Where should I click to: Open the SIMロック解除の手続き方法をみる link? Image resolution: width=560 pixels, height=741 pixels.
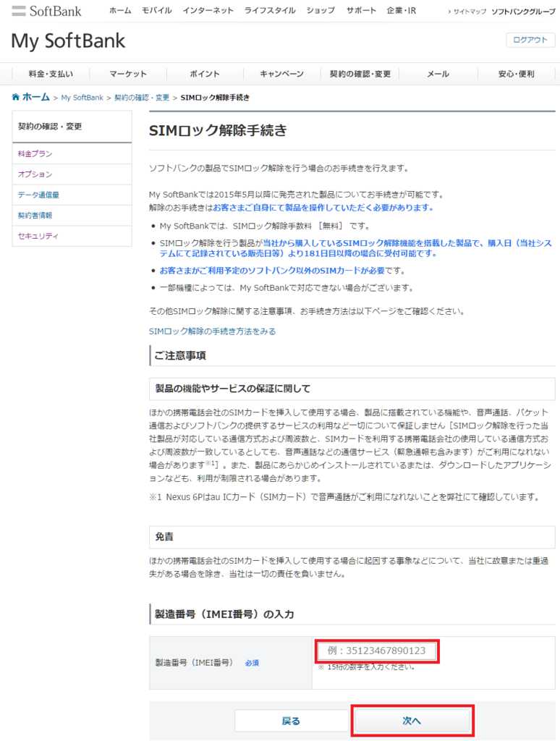212,331
